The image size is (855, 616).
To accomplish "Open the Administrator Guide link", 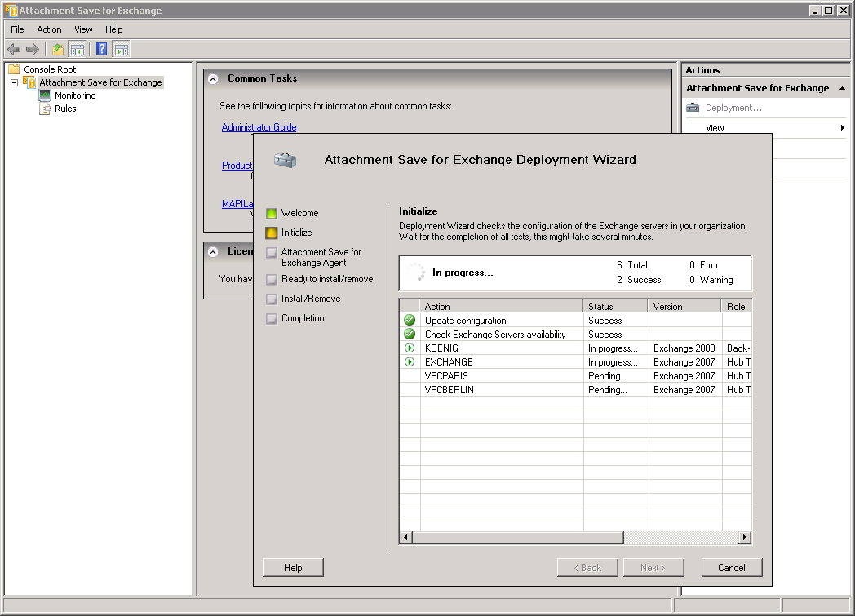I will [259, 127].
